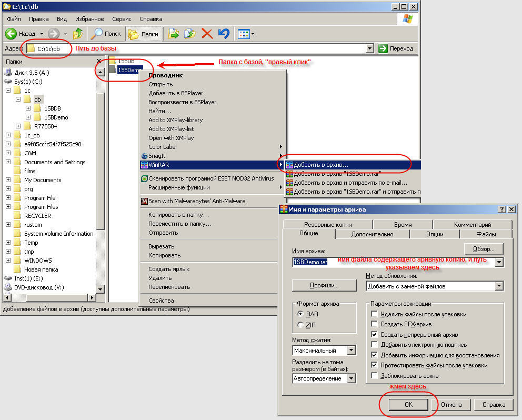
Task: Close the Folders pane with X icon
Action: click(99, 62)
